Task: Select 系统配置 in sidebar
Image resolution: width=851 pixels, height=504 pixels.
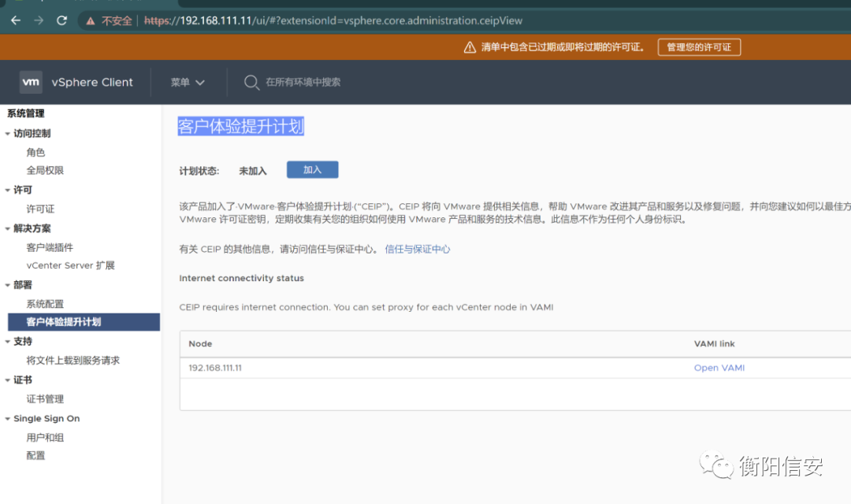Action: click(45, 304)
